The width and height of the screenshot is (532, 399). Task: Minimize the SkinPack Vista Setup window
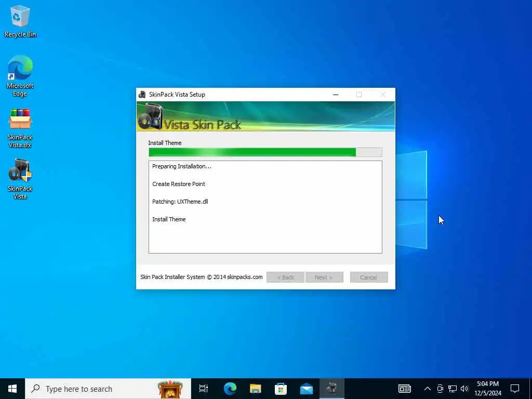pyautogui.click(x=336, y=95)
